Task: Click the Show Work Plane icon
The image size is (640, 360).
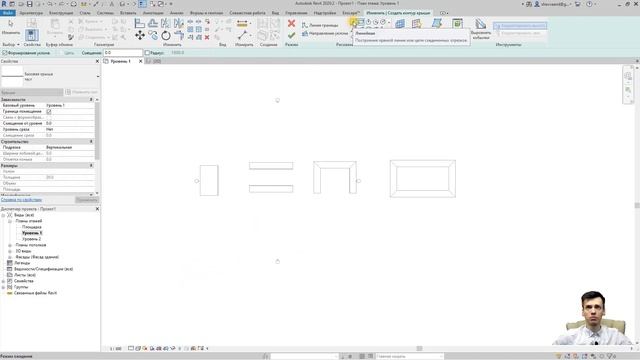Action: pyautogui.click(x=416, y=24)
